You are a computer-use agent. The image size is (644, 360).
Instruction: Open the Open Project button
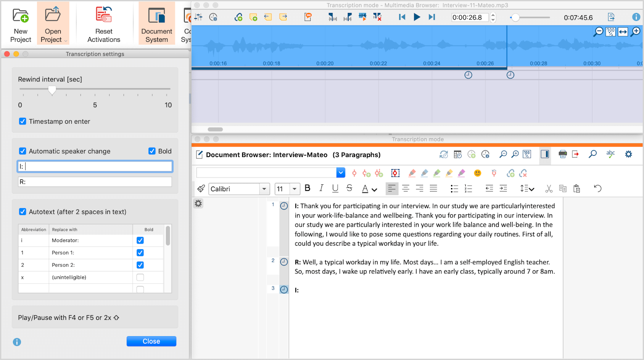(53, 23)
